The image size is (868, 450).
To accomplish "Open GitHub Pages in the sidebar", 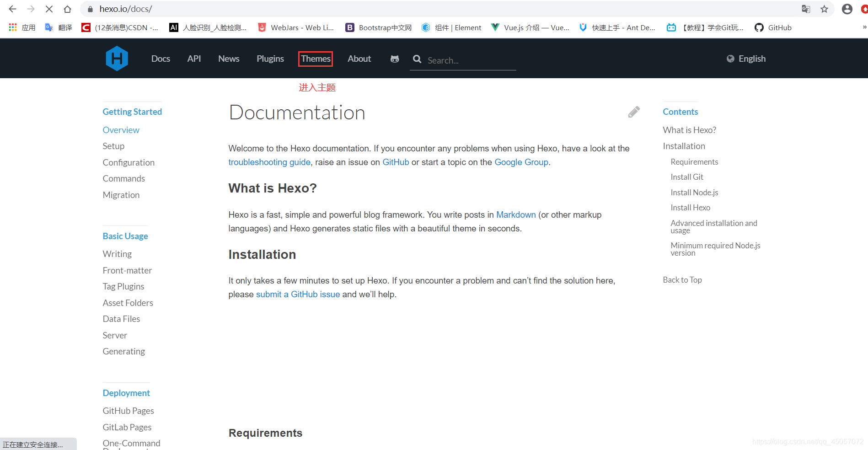I will (128, 411).
